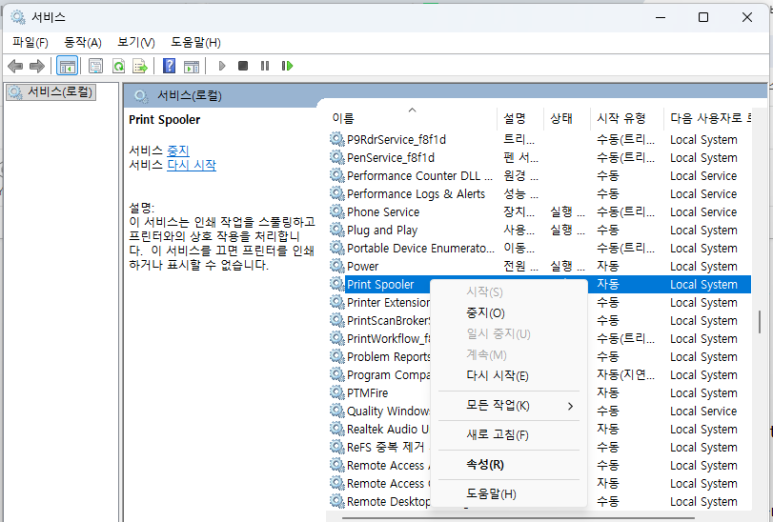Click the Stop service square icon
Viewport: 773px width, 522px height.
point(243,66)
